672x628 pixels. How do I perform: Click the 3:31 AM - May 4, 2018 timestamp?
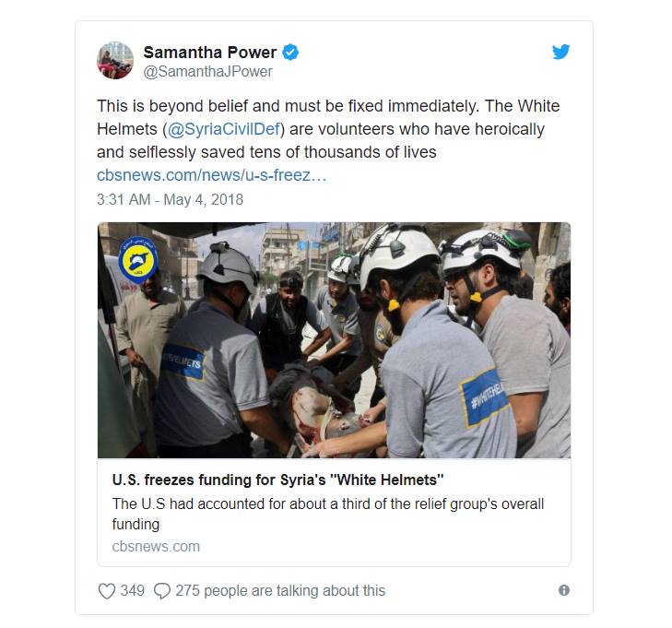(171, 199)
